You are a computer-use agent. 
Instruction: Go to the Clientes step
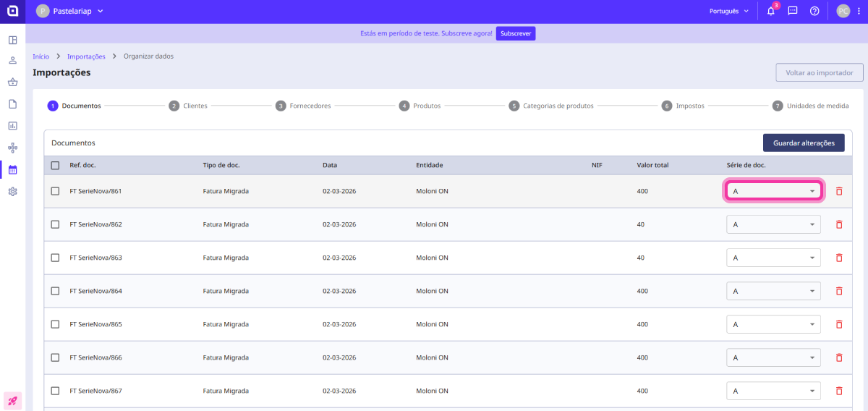point(189,106)
